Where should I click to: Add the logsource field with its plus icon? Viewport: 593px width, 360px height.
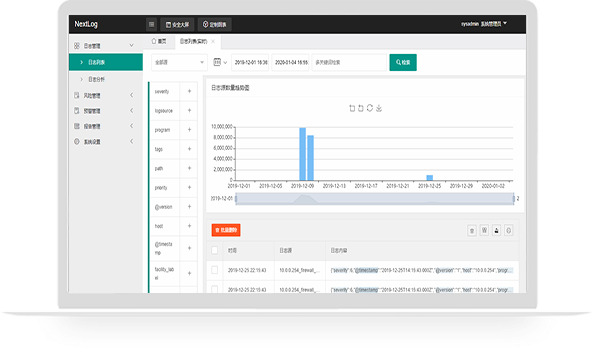[189, 110]
